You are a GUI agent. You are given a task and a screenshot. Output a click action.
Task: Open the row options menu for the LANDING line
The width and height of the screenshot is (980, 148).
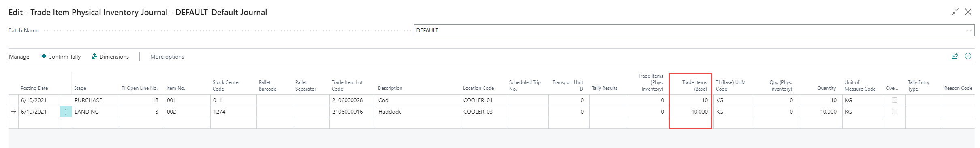66,112
